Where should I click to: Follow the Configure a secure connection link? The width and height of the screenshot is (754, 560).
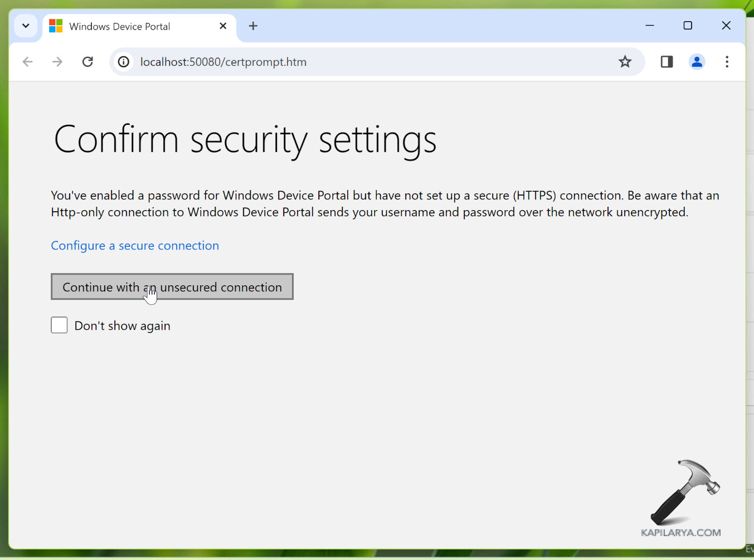[135, 246]
